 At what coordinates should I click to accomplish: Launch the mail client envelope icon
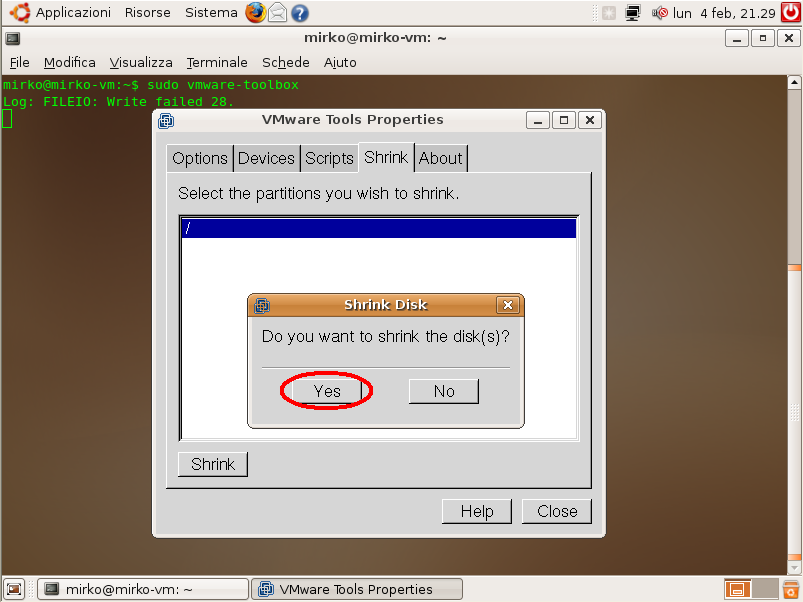278,13
